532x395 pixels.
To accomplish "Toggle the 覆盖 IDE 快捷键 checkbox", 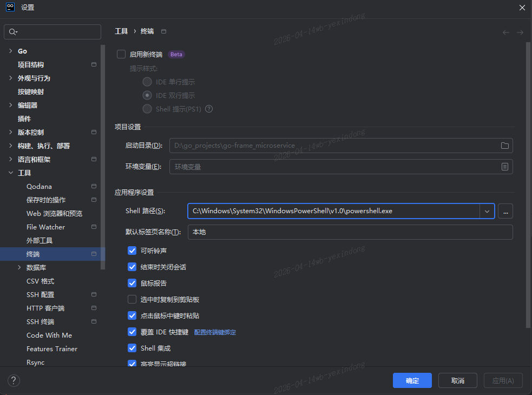I will [x=132, y=332].
